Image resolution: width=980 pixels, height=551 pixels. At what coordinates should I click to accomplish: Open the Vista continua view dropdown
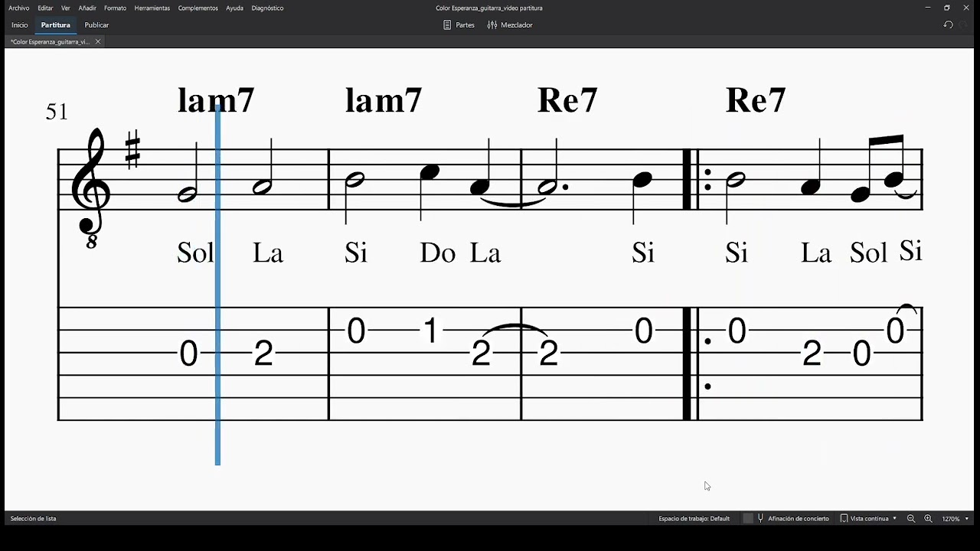tap(869, 518)
